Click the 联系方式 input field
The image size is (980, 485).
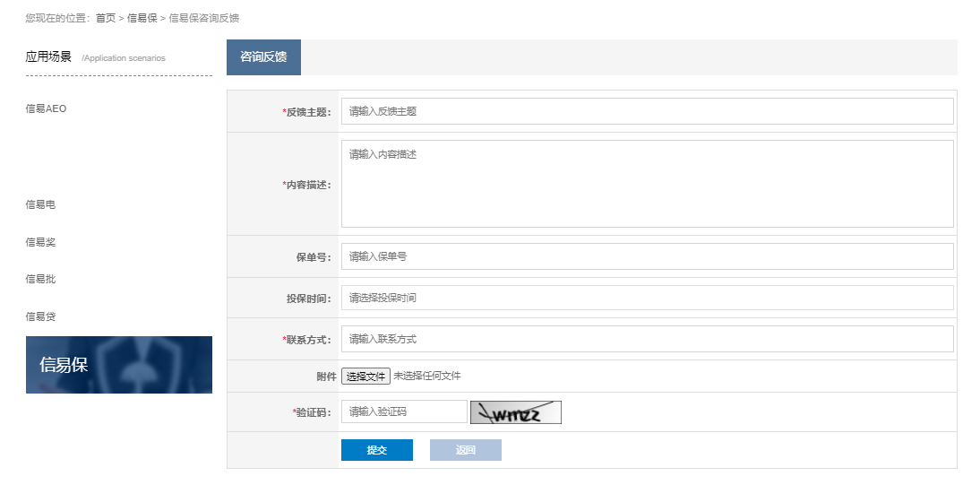point(647,339)
